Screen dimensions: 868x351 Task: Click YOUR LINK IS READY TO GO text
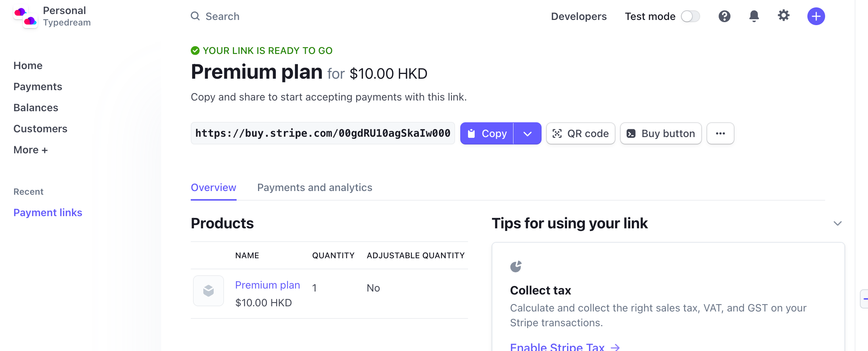(x=268, y=51)
